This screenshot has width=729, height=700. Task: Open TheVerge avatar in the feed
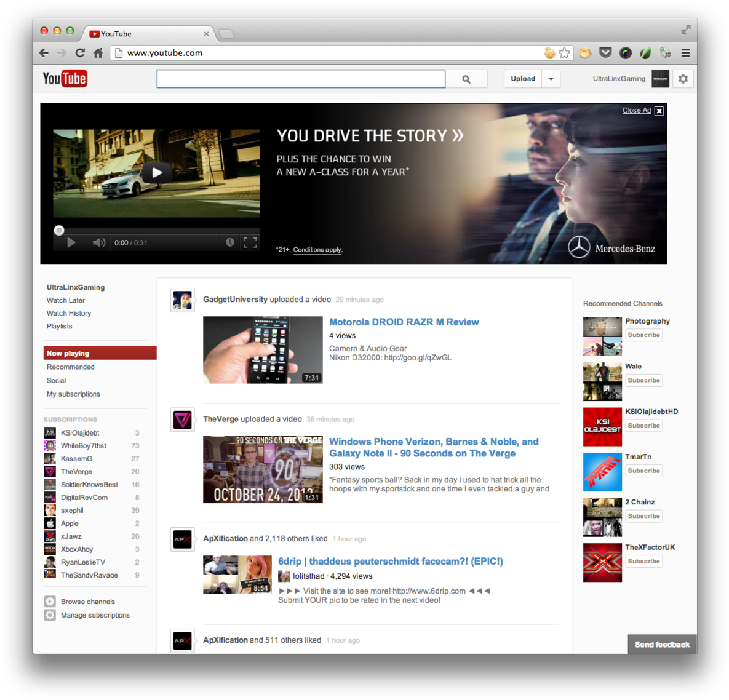pyautogui.click(x=182, y=420)
